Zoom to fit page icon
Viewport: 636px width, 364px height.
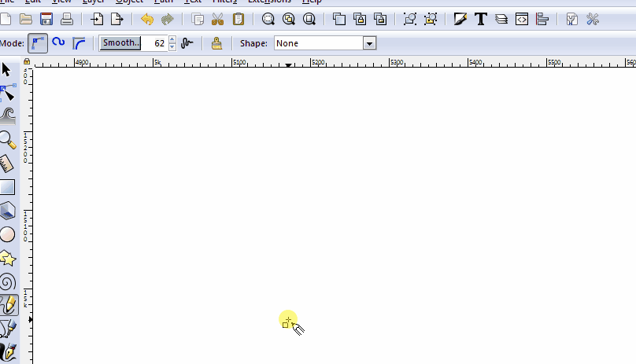[309, 19]
